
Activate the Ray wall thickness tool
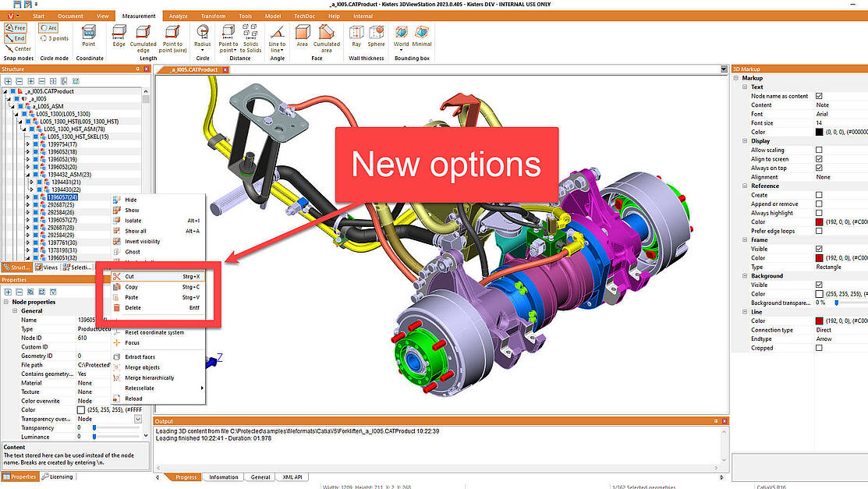tap(356, 35)
